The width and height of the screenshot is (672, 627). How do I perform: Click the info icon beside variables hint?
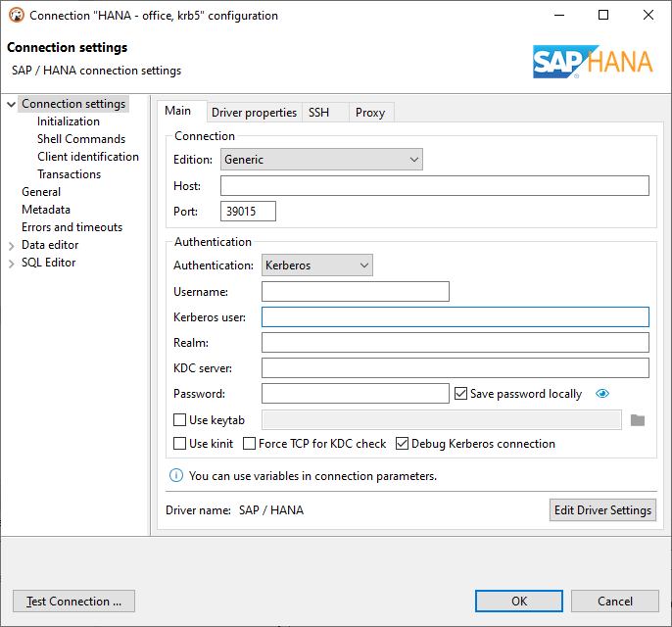(176, 475)
